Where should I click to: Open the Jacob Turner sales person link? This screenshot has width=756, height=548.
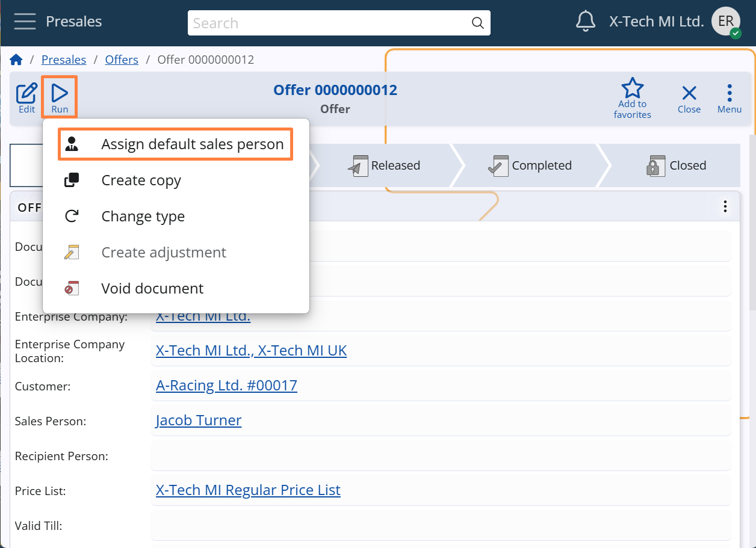(198, 420)
